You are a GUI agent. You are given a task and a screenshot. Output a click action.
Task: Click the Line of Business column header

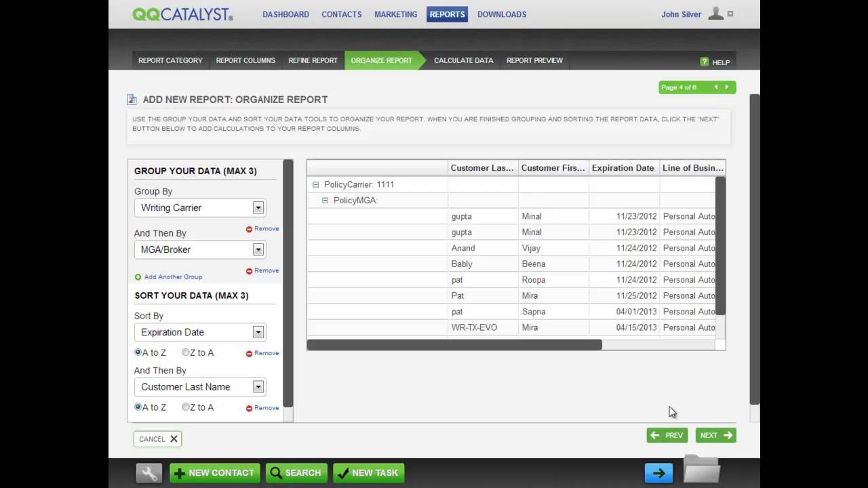(692, 168)
